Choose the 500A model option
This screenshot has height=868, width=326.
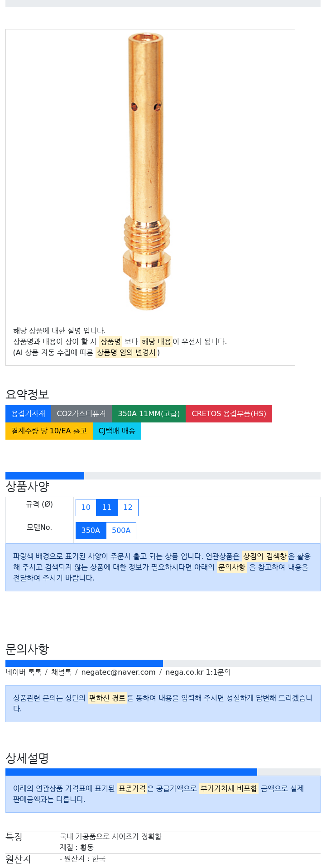pyautogui.click(x=121, y=531)
